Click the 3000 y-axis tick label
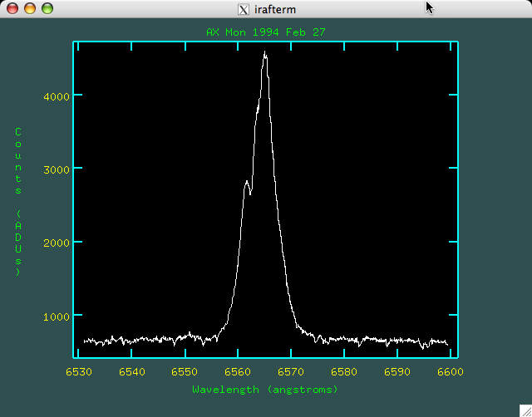This screenshot has height=417, width=532. 57,169
